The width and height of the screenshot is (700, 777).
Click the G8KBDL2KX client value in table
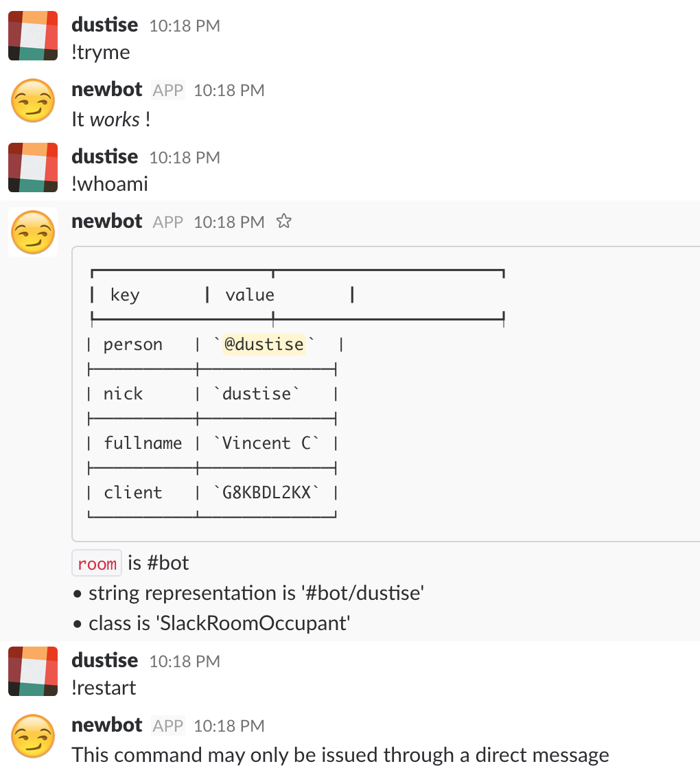(x=266, y=493)
